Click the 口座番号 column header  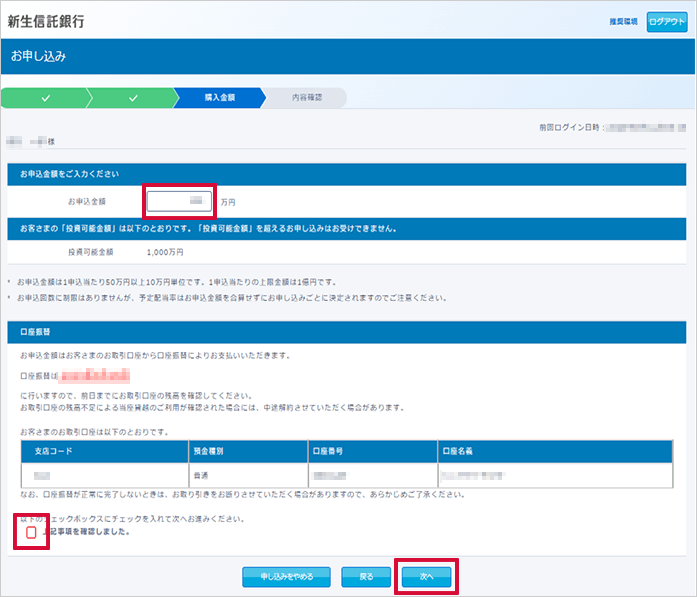[x=330, y=452]
